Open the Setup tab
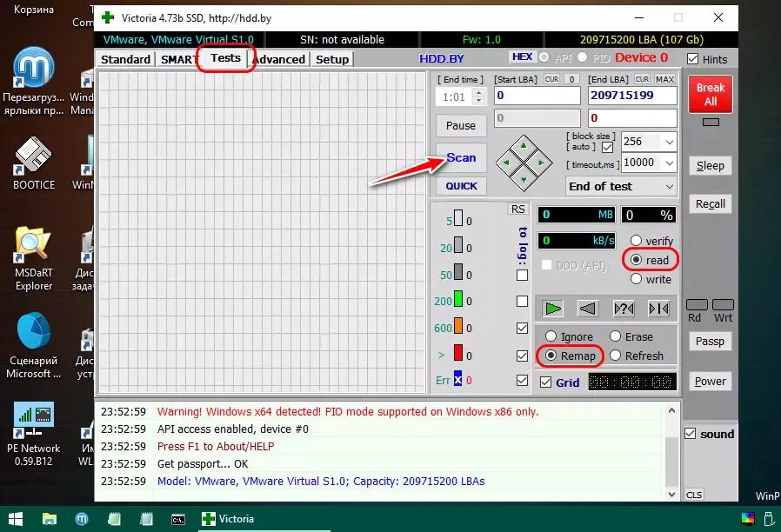Image resolution: width=781 pixels, height=532 pixels. pos(332,59)
